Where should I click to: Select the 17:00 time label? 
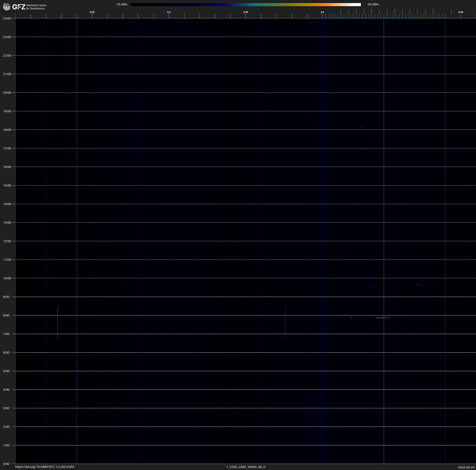(x=7, y=148)
